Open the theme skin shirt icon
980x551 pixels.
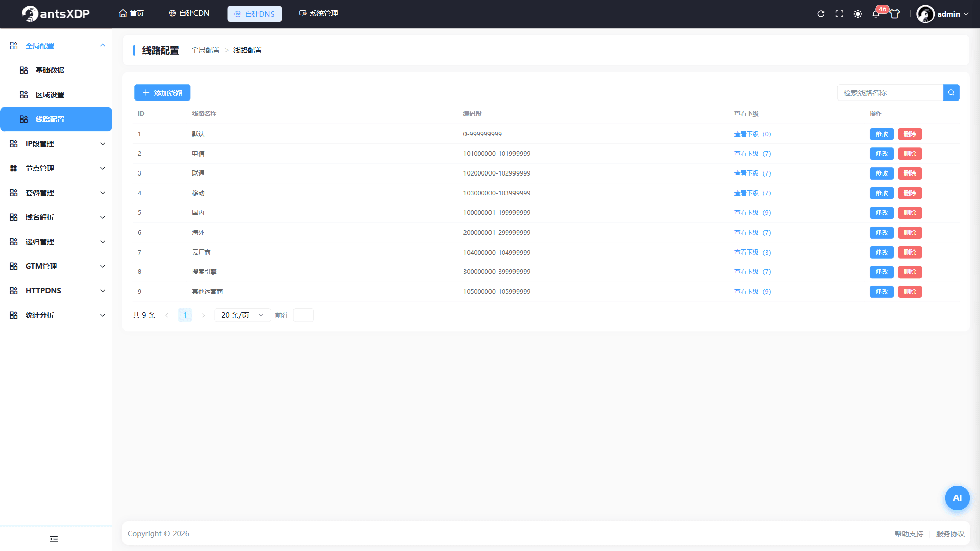click(895, 14)
